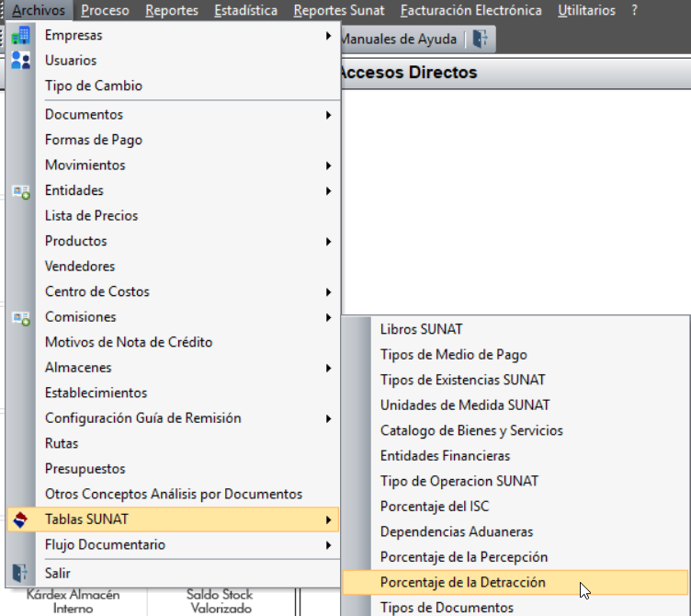The width and height of the screenshot is (691, 616).
Task: Expand the Documentos submenu arrow
Action: click(x=328, y=115)
